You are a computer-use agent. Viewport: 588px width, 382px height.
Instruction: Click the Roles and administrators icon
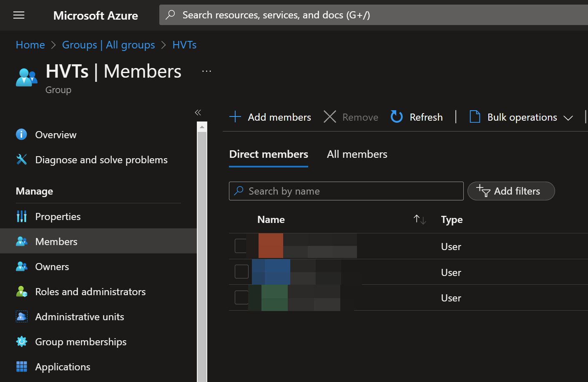click(21, 291)
